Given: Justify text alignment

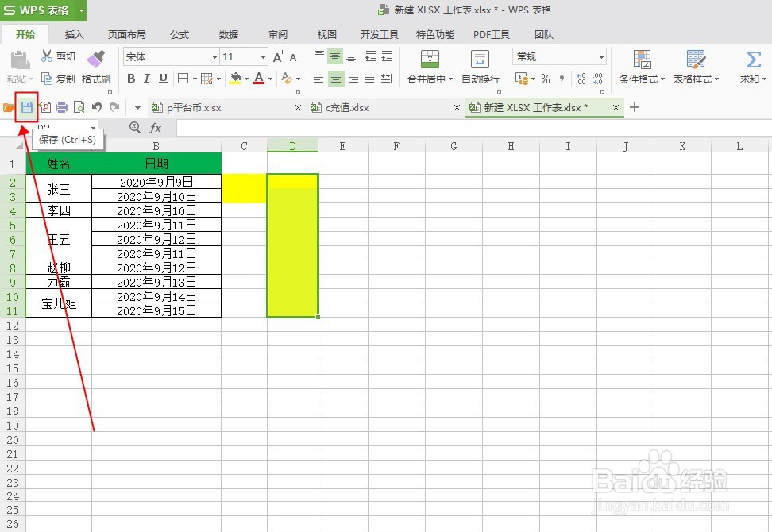Looking at the screenshot, I should (369, 79).
